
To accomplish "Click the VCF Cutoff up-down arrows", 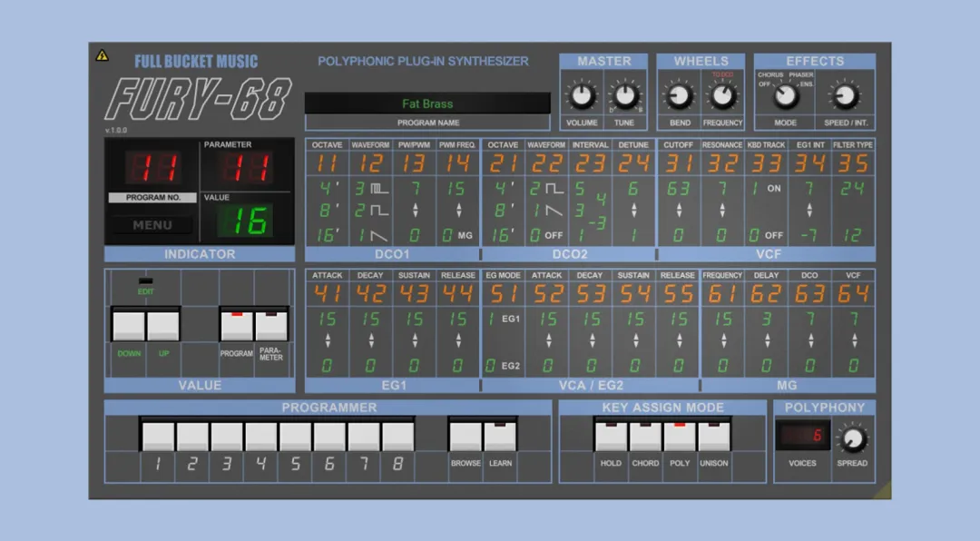I will (x=679, y=211).
